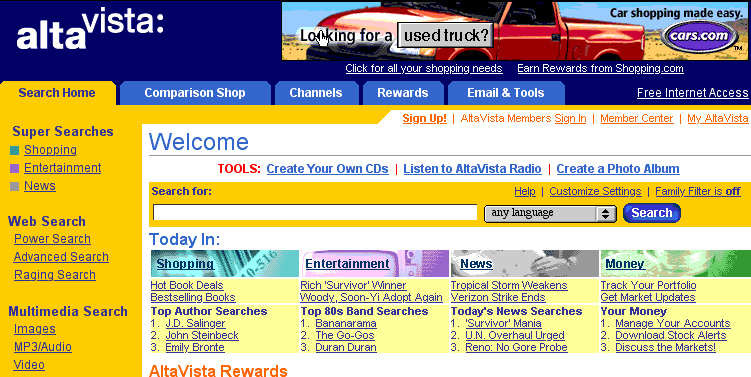Viewport: 751px width, 377px height.
Task: Open Video multimedia search
Action: [x=29, y=365]
